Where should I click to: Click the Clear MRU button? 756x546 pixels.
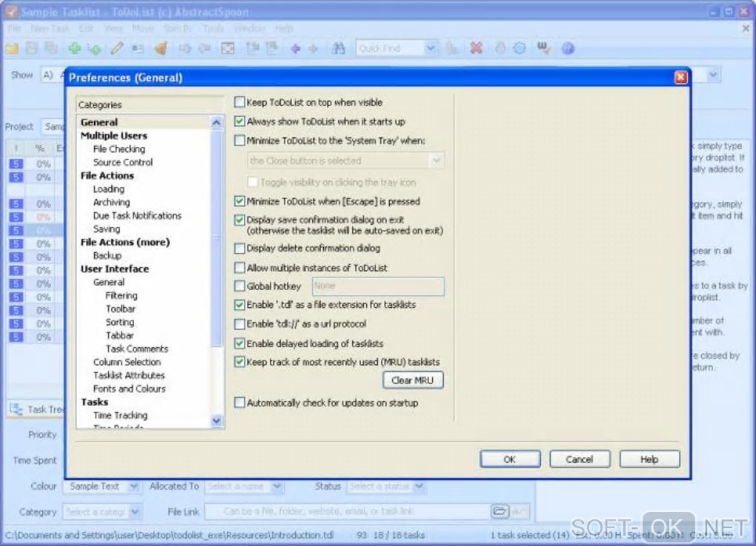tap(413, 380)
